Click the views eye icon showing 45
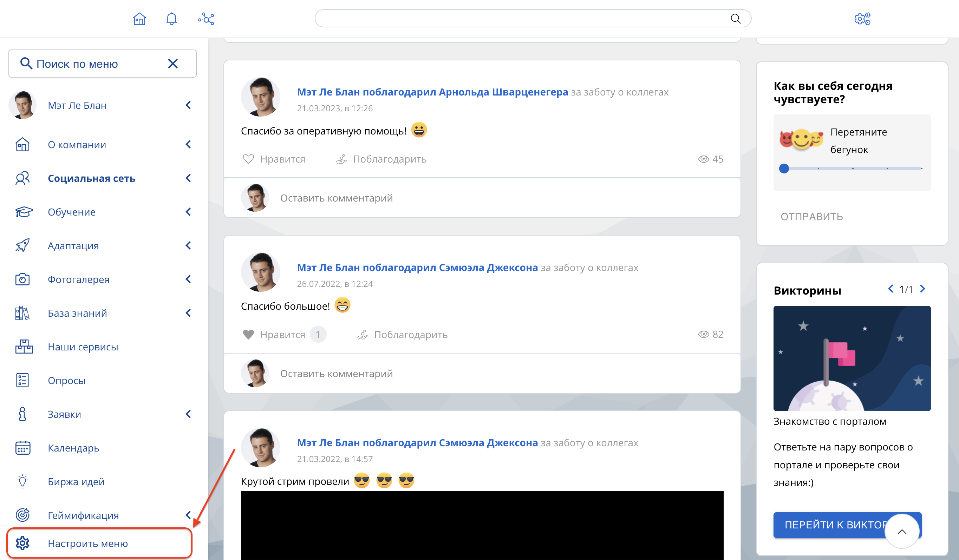This screenshot has height=560, width=959. tap(704, 159)
